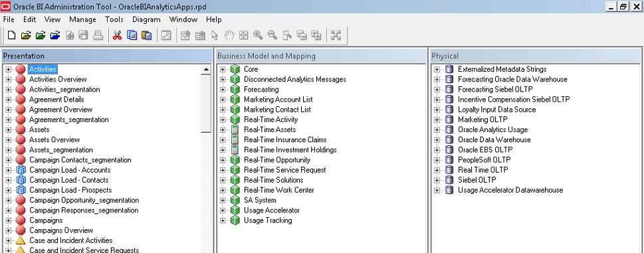This screenshot has height=253, width=644.
Task: Select Oracle EBS OLTP database
Action: point(485,149)
